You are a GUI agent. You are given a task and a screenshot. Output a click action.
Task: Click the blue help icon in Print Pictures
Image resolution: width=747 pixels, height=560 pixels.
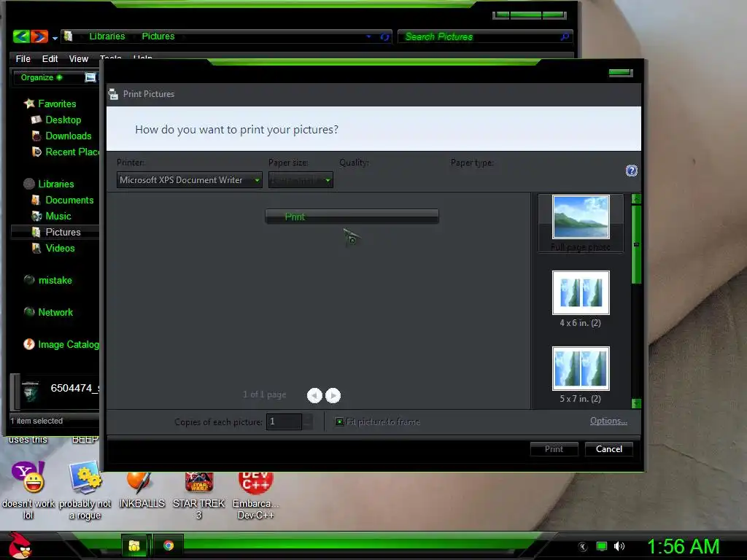(631, 171)
